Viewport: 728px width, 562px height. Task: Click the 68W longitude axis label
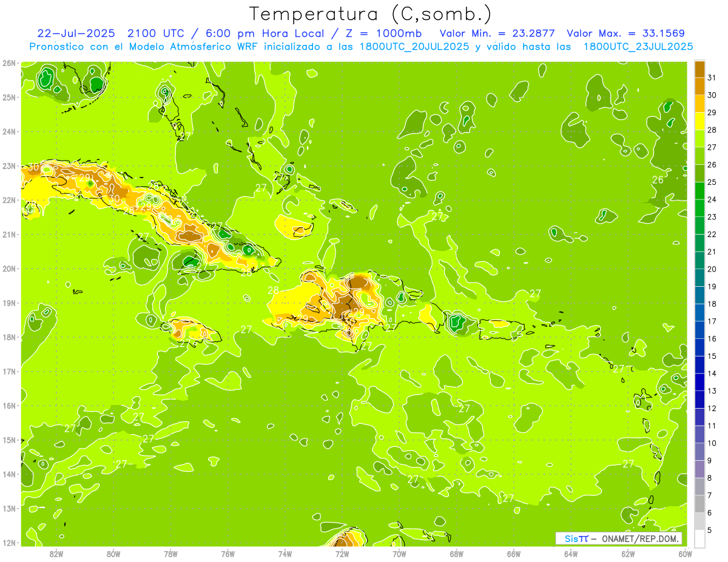click(x=457, y=554)
